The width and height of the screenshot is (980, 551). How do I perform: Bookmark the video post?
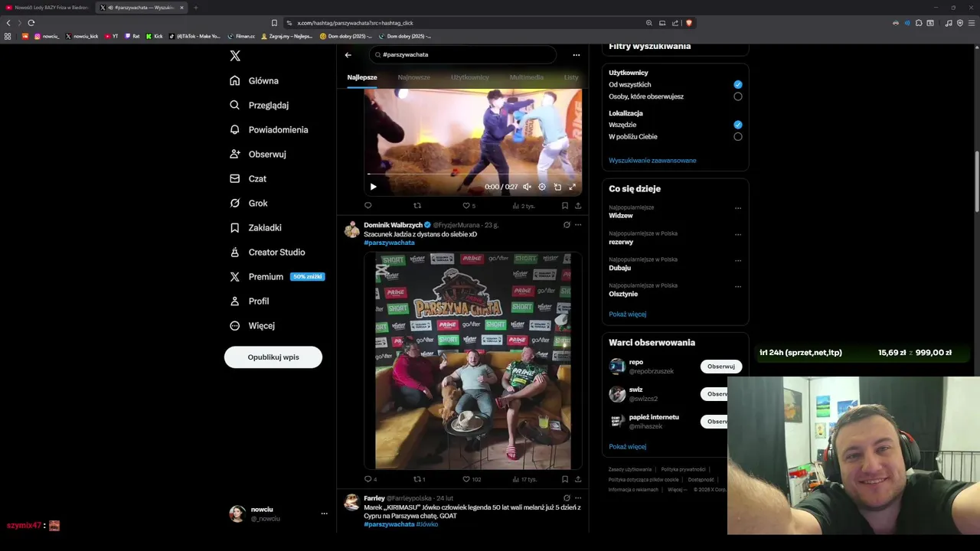coord(565,206)
